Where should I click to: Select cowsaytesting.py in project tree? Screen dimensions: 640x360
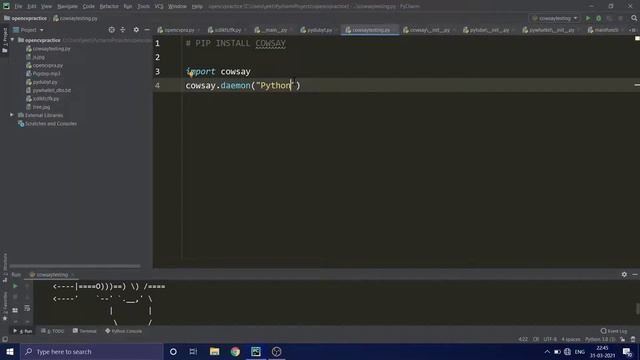click(x=48, y=49)
